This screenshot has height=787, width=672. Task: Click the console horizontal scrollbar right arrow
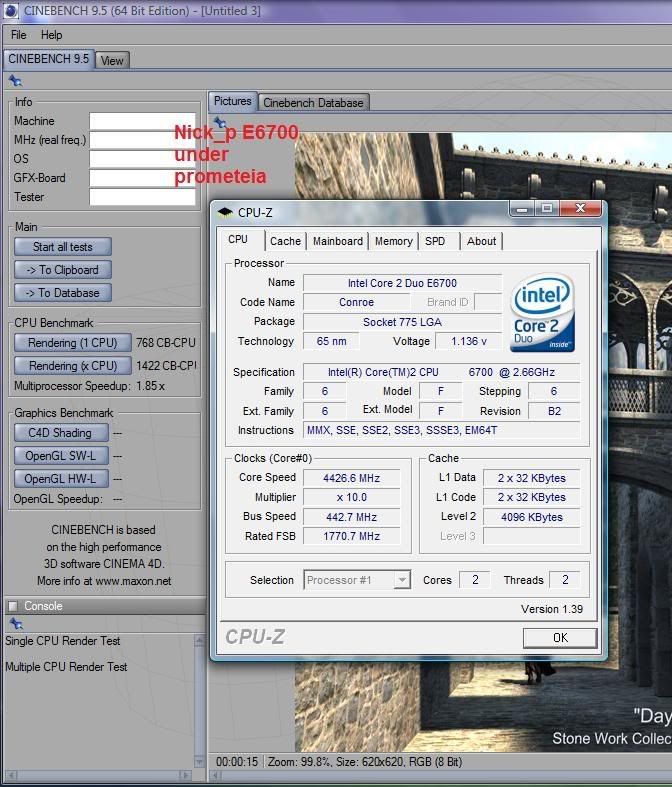coord(186,775)
